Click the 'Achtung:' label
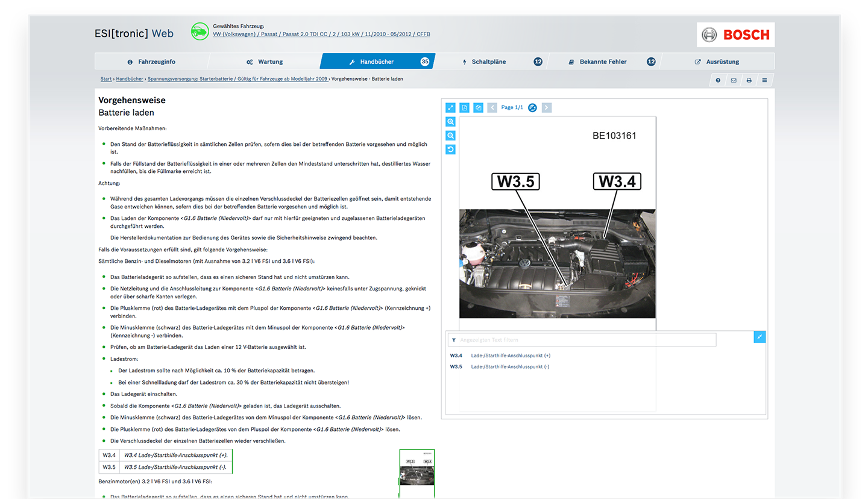Viewport: 868px width, 499px height. coord(109,183)
